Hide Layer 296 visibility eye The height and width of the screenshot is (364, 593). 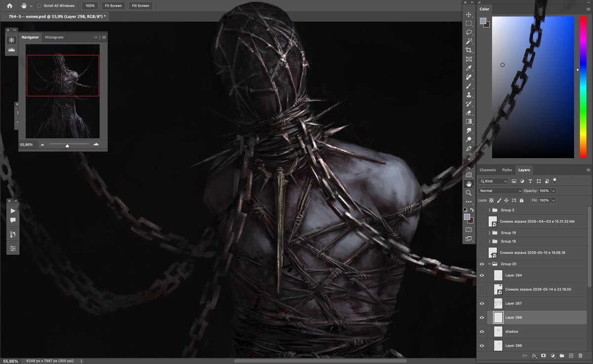(x=482, y=345)
